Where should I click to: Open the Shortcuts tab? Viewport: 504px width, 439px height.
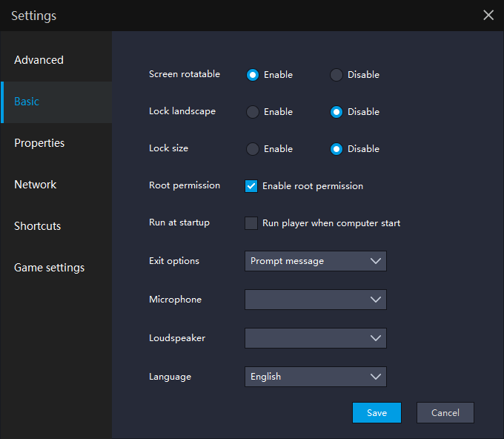38,226
